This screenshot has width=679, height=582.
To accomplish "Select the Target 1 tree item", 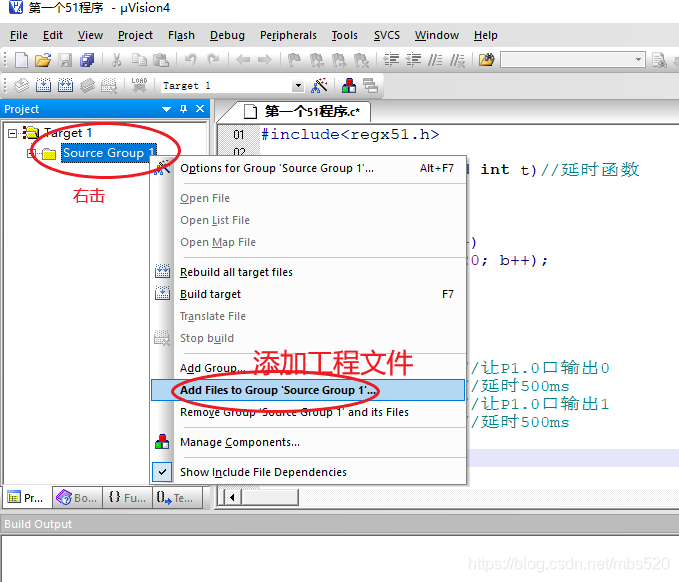I will click(68, 133).
